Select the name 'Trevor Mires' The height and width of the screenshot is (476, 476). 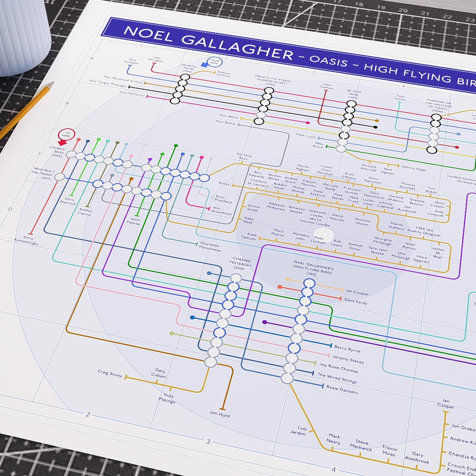click(390, 451)
